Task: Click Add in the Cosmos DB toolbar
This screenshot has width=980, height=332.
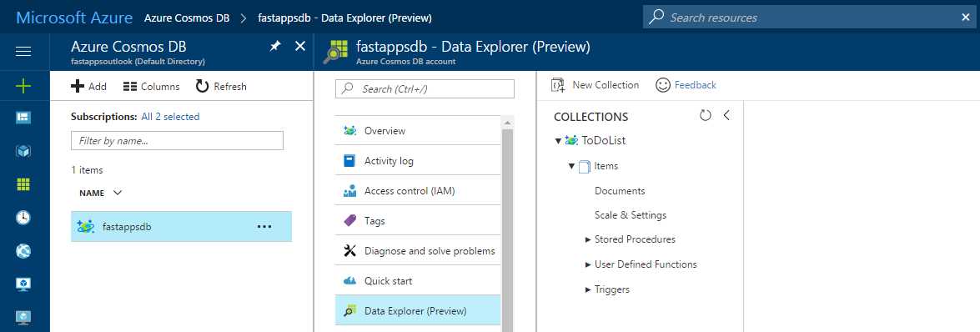Action: [x=88, y=86]
